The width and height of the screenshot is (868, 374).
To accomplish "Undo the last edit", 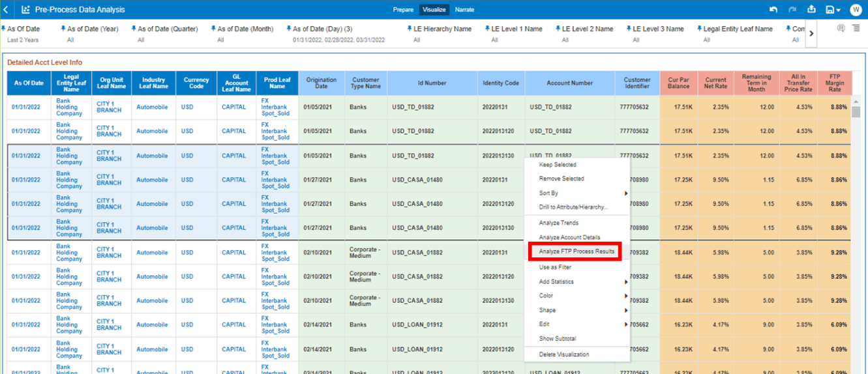I will click(x=773, y=10).
